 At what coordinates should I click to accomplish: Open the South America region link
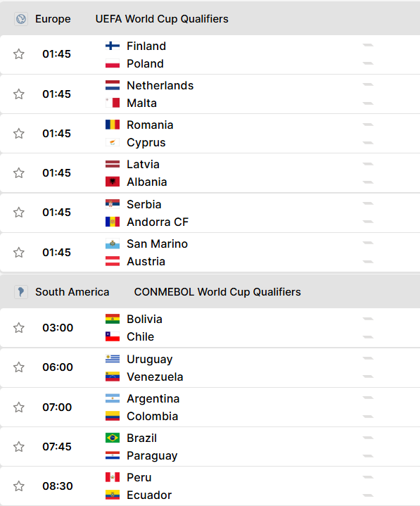(x=72, y=292)
